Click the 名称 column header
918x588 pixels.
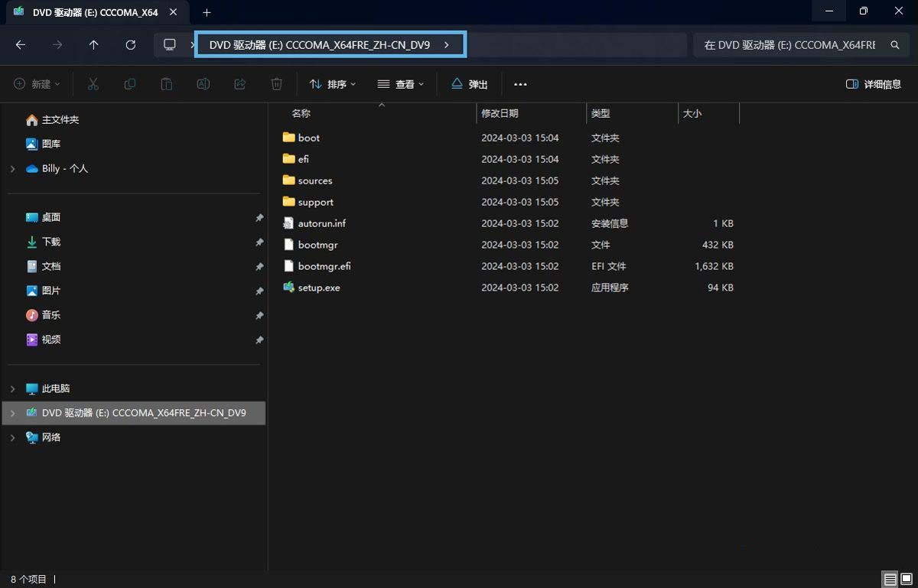(x=301, y=113)
